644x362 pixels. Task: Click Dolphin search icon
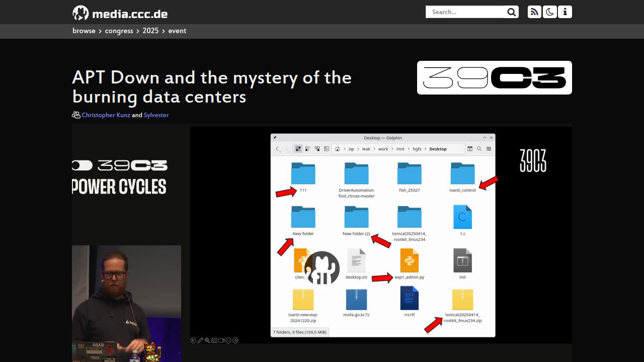(479, 149)
